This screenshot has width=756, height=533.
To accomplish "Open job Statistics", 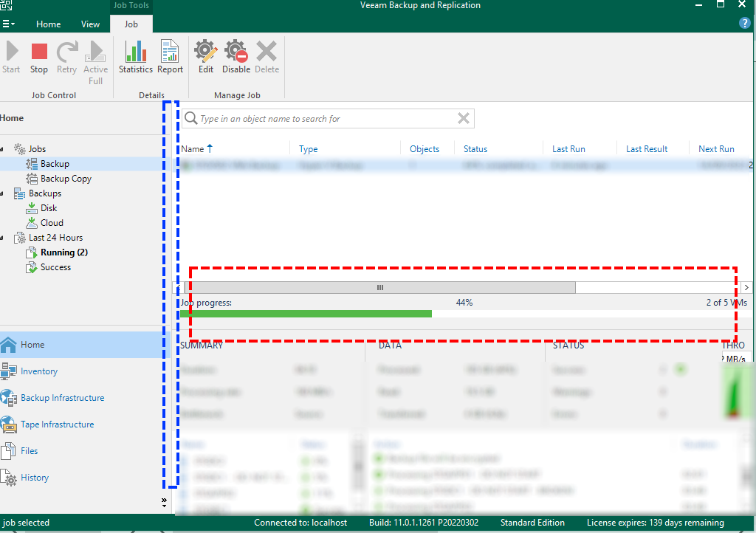I will click(136, 57).
